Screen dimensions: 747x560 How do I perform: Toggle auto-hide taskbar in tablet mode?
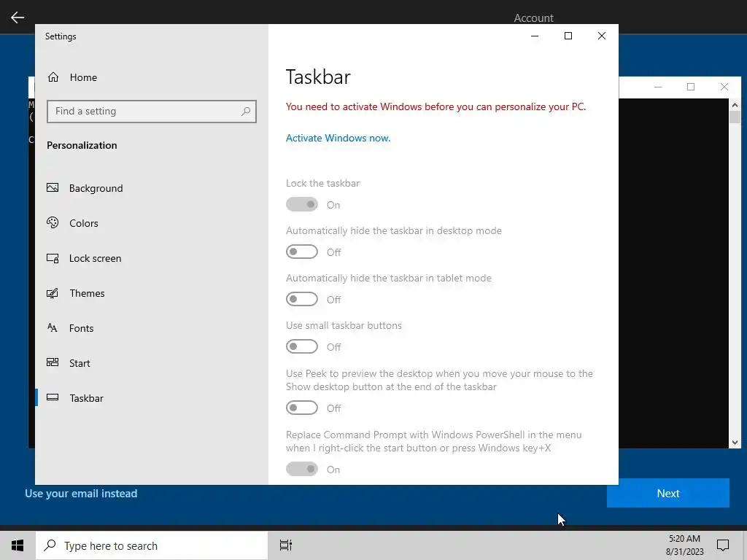click(301, 299)
